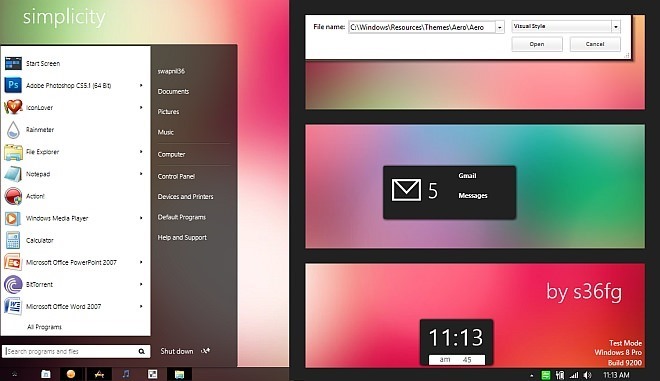Screen dimensions: 660x381
Task: Click the volume speaker tray icon
Action: [x=588, y=375]
